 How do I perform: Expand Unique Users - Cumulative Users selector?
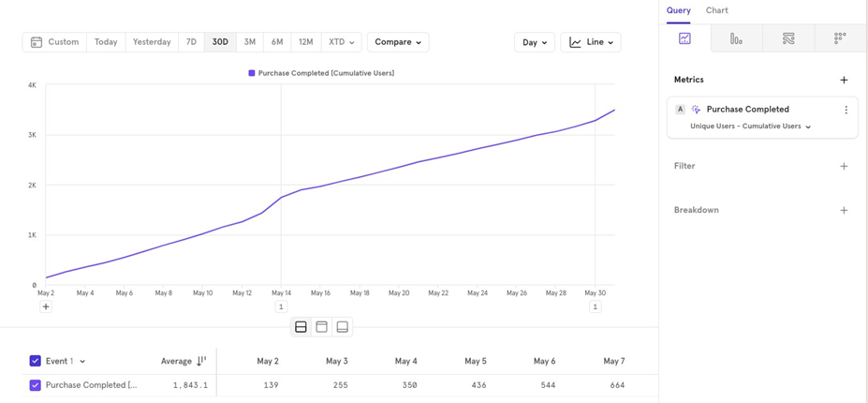tap(750, 127)
